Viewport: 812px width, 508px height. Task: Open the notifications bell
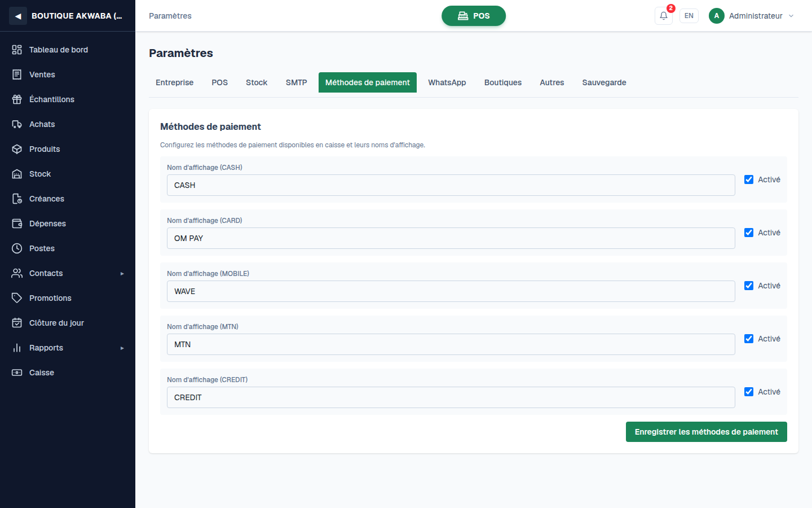664,16
